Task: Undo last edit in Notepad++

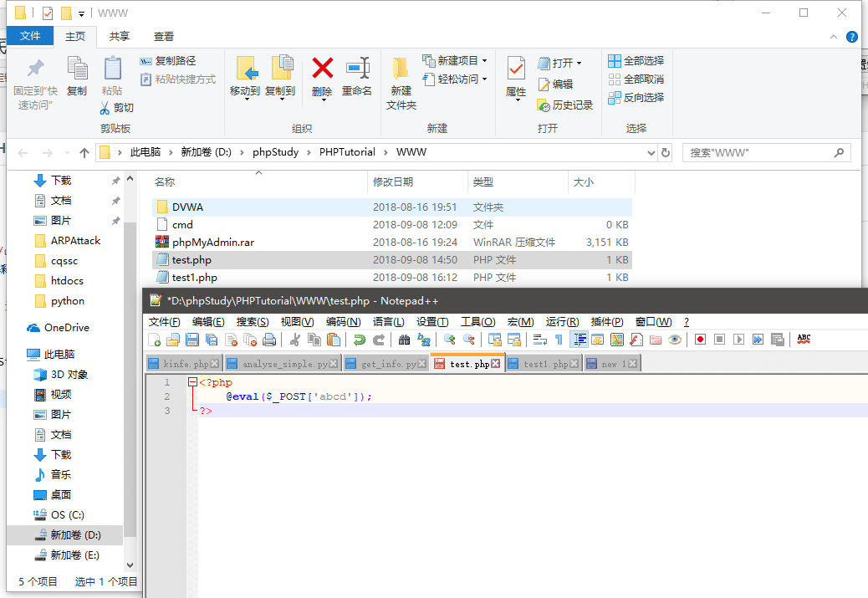Action: point(360,340)
